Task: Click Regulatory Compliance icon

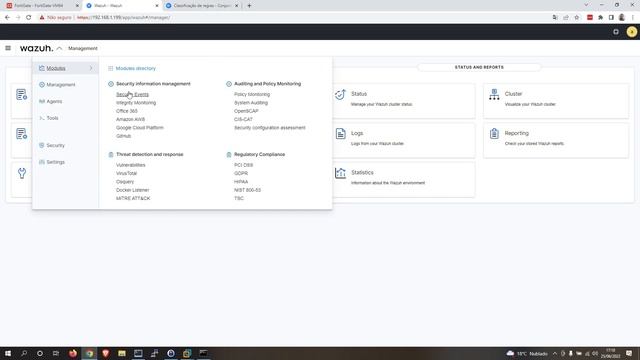Action: 229,155
